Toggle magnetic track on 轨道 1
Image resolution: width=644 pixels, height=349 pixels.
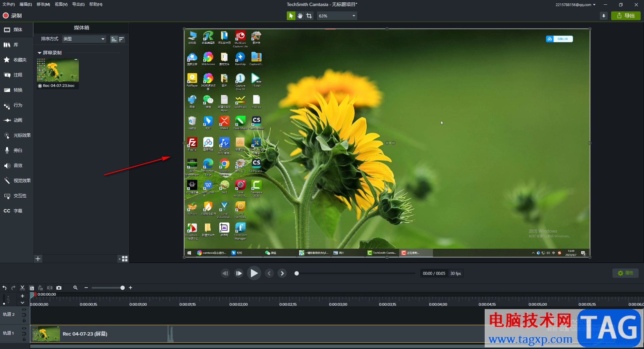click(24, 334)
